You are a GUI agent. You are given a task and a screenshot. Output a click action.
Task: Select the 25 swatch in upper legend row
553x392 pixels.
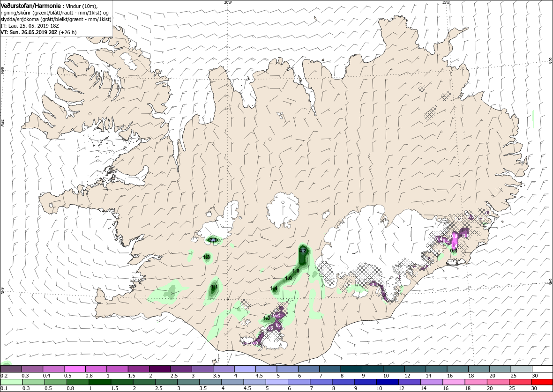(521, 369)
